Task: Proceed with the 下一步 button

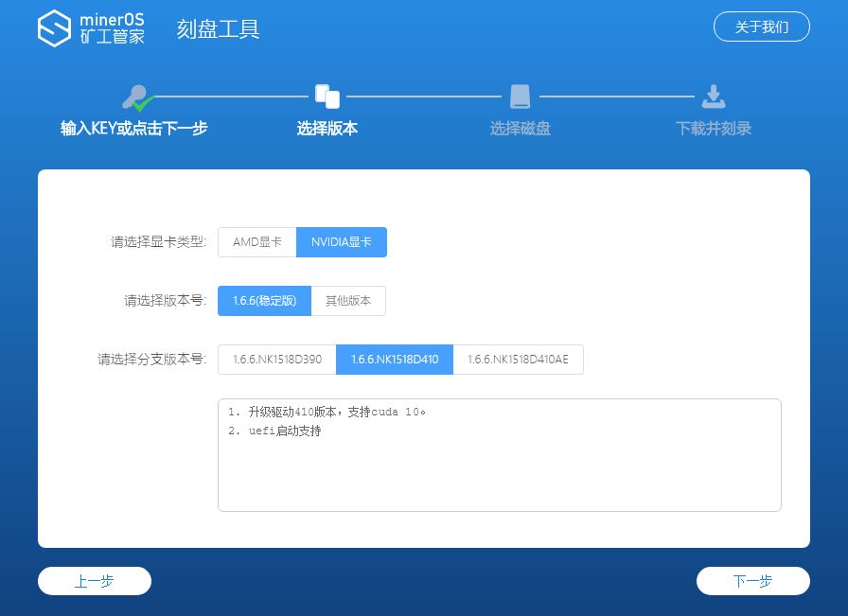Action: coord(752,581)
